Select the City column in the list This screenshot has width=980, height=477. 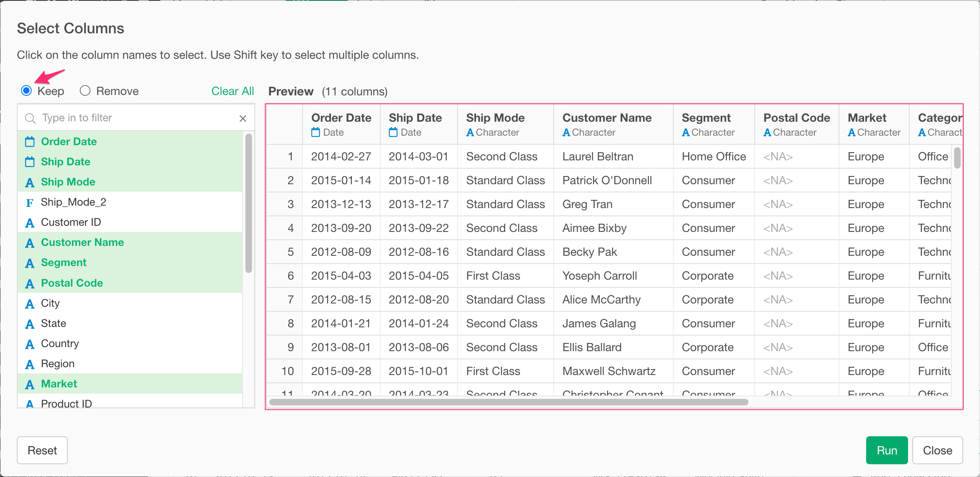[x=50, y=303]
